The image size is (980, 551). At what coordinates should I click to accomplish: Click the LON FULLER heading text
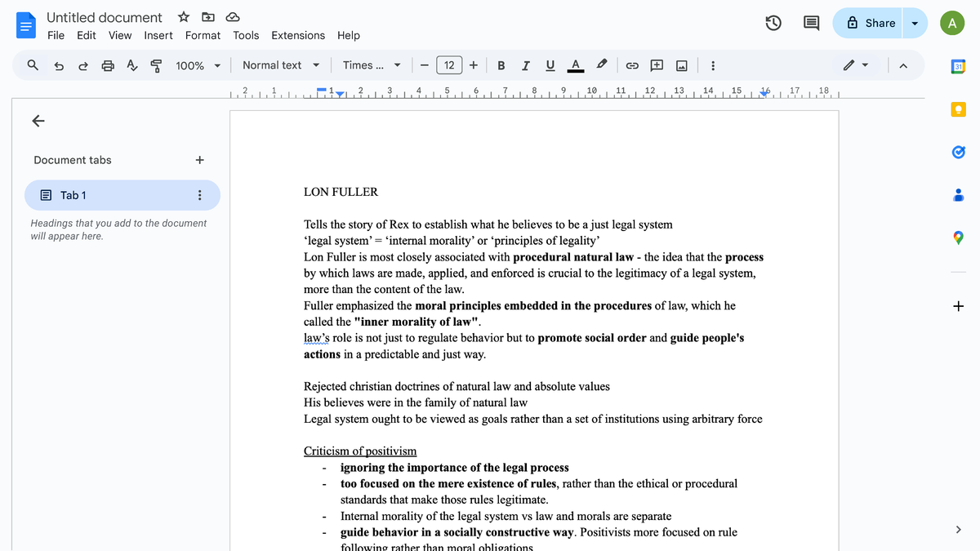(x=341, y=192)
